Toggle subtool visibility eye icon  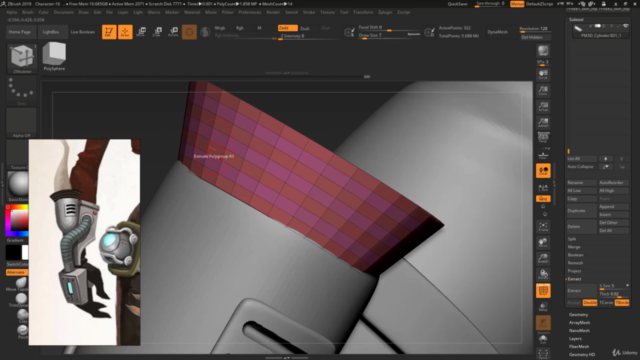[626, 26]
